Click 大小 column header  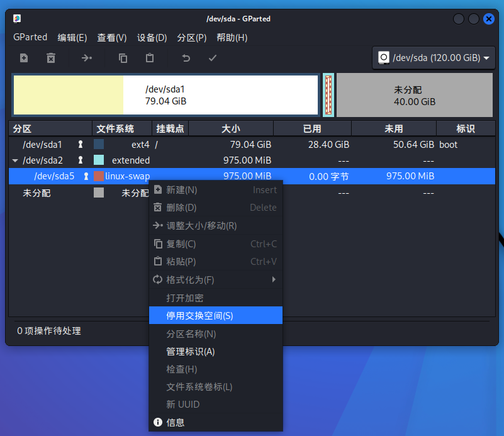231,129
